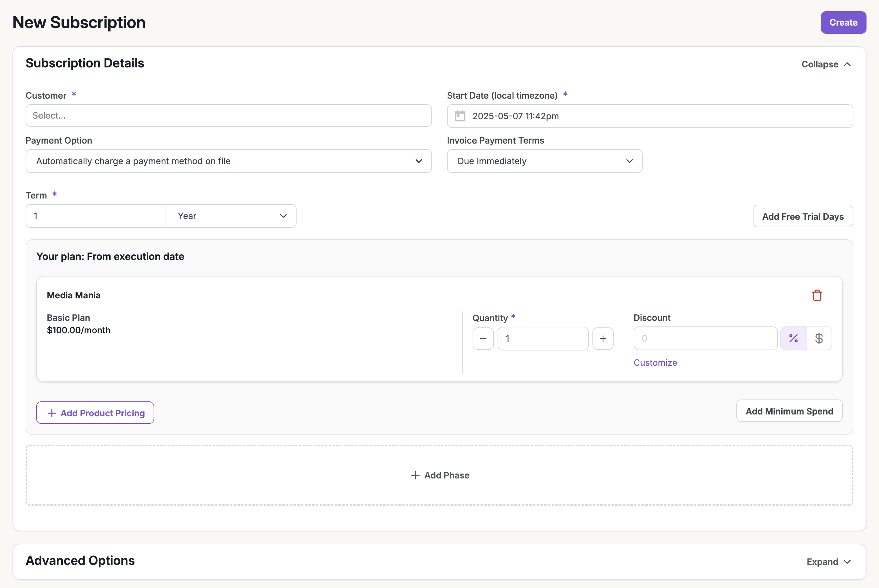Image resolution: width=879 pixels, height=588 pixels.
Task: Decrease Quantity with the minus icon
Action: tap(483, 338)
